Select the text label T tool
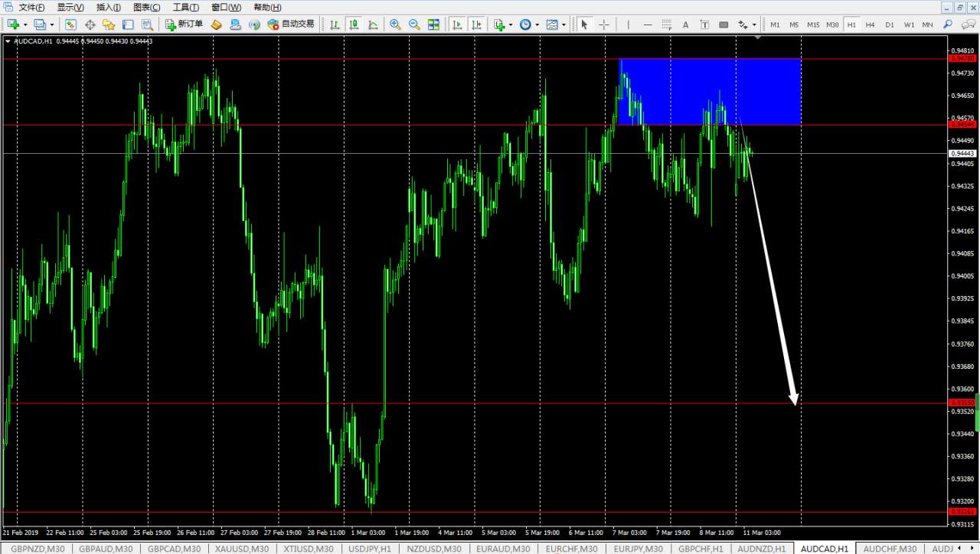980x554 pixels. (704, 24)
